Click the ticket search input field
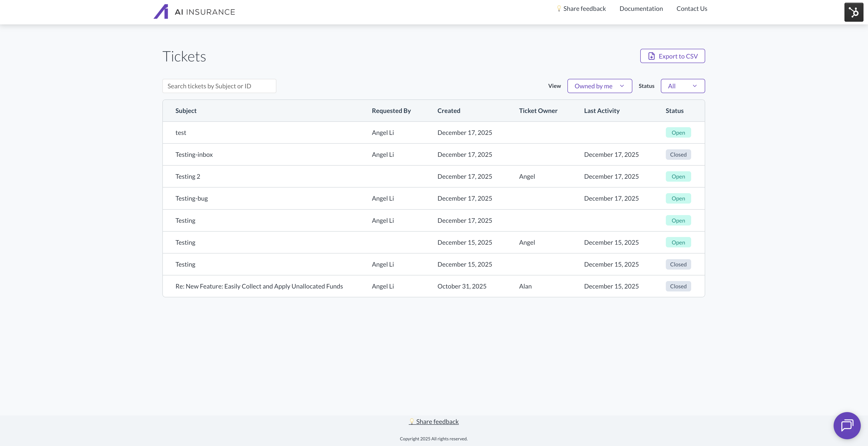Viewport: 868px width, 446px height. point(219,86)
